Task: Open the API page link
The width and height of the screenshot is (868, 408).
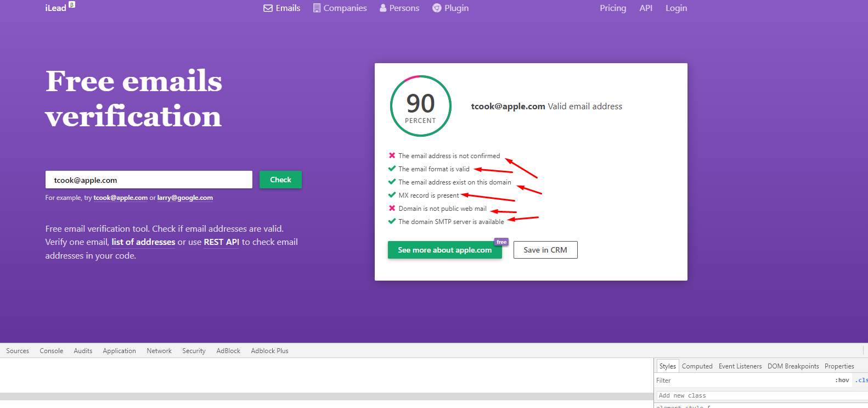Action: coord(646,8)
